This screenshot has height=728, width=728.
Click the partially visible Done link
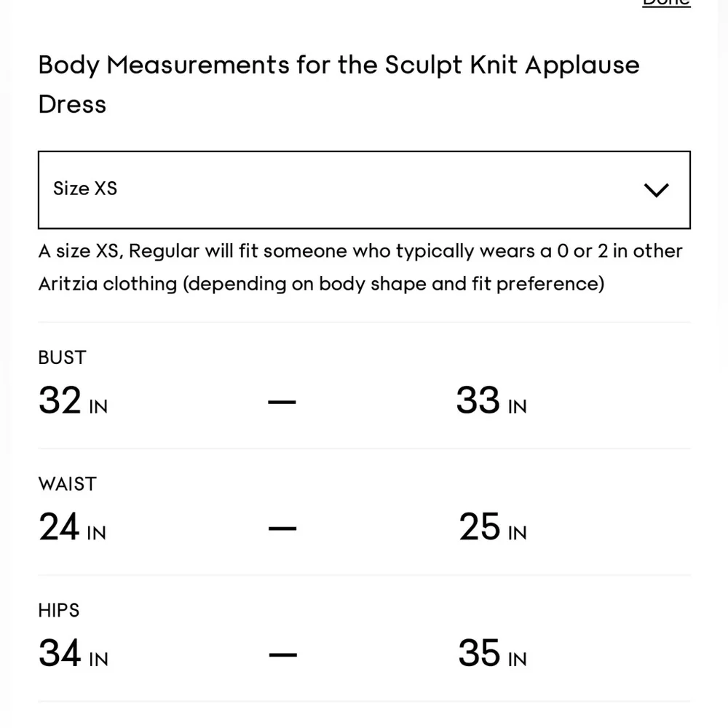(x=665, y=3)
